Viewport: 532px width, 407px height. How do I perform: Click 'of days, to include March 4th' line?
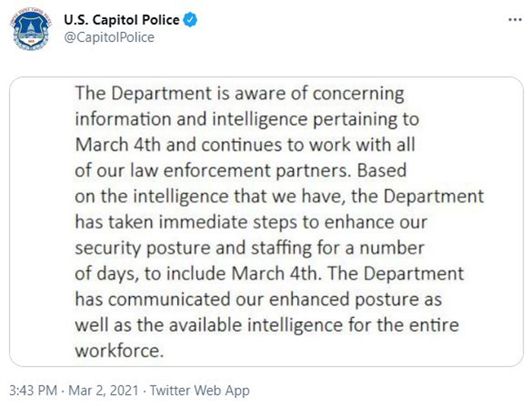point(269,273)
